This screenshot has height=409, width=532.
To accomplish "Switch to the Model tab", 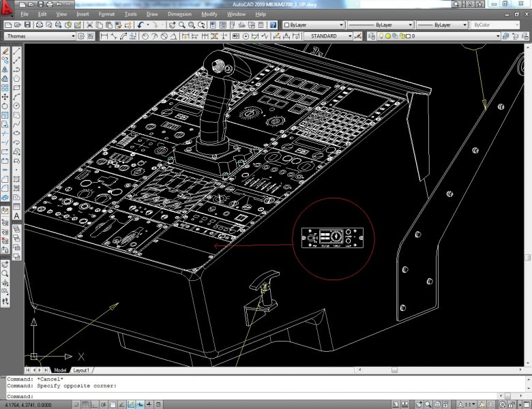I will tap(60, 370).
